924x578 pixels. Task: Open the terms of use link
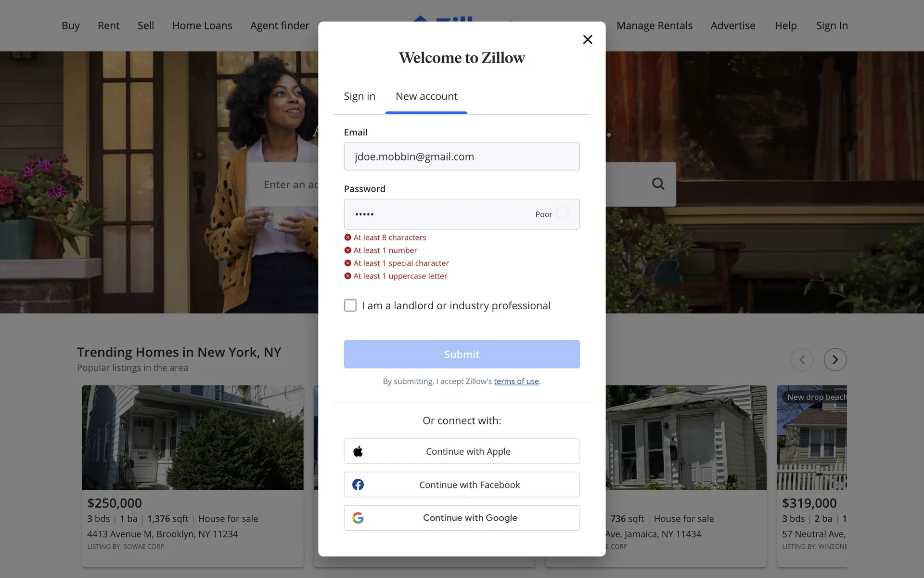[x=516, y=381]
